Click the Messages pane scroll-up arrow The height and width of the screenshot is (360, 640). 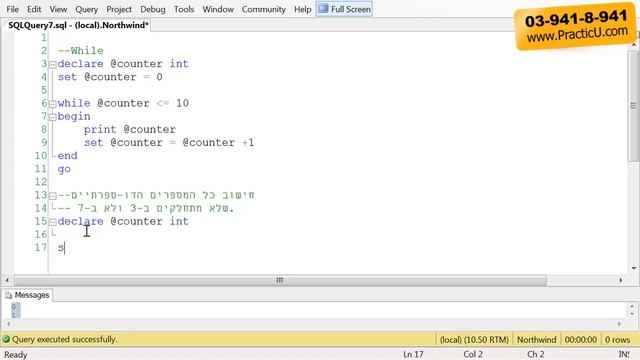[x=632, y=307]
